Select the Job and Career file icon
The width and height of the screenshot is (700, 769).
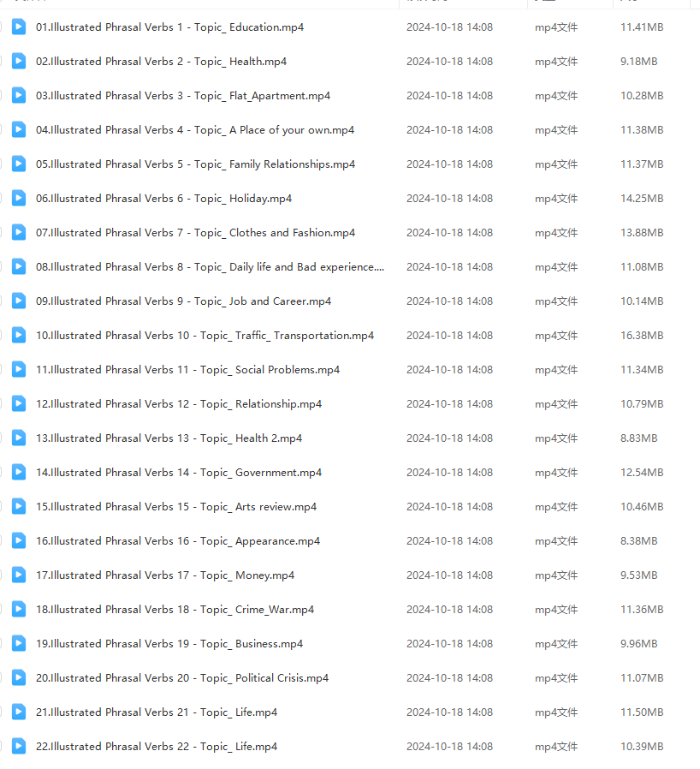pyautogui.click(x=18, y=301)
